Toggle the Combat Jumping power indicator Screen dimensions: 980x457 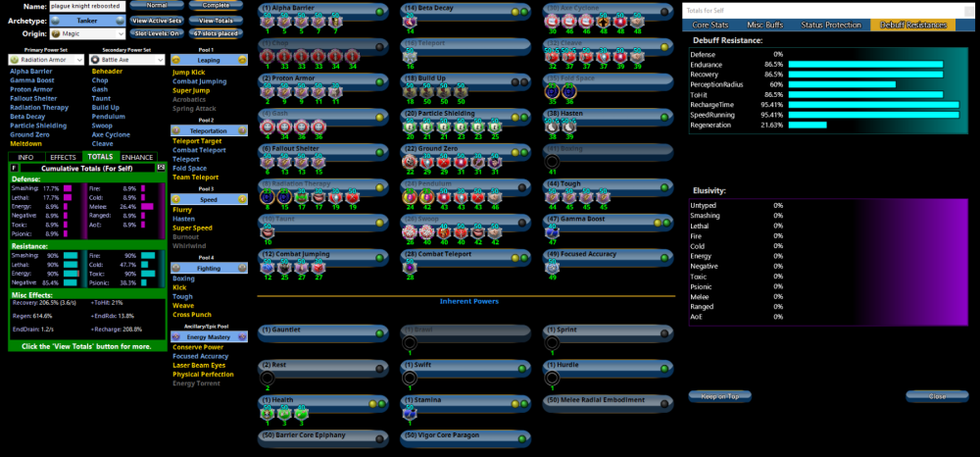click(379, 258)
